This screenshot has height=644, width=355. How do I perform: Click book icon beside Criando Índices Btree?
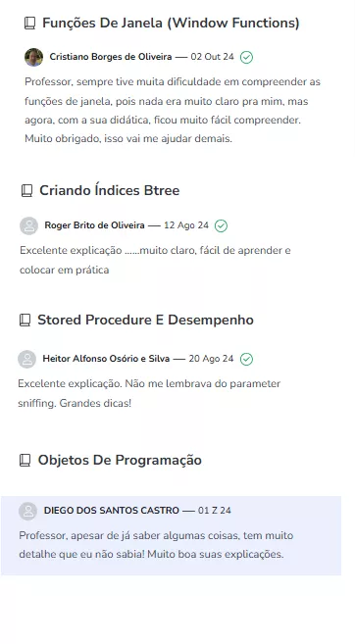click(26, 190)
